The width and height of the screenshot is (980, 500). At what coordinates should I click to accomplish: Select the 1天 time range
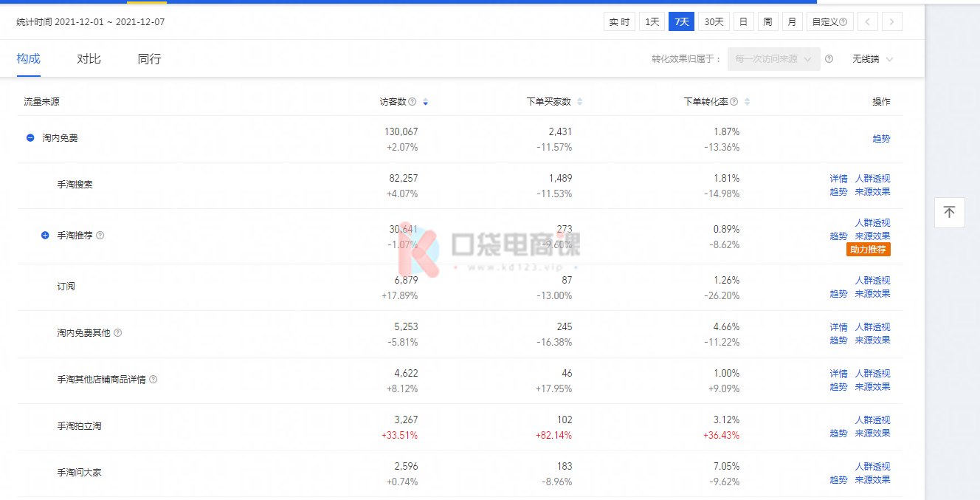click(x=652, y=22)
